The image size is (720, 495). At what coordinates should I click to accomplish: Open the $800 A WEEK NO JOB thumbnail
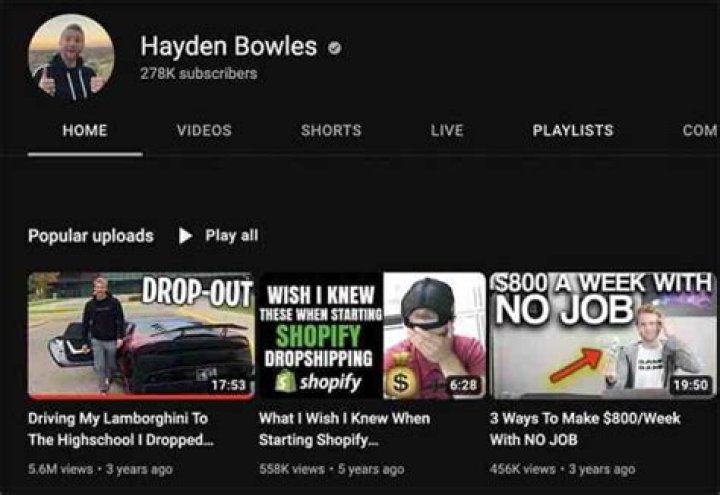click(x=603, y=336)
